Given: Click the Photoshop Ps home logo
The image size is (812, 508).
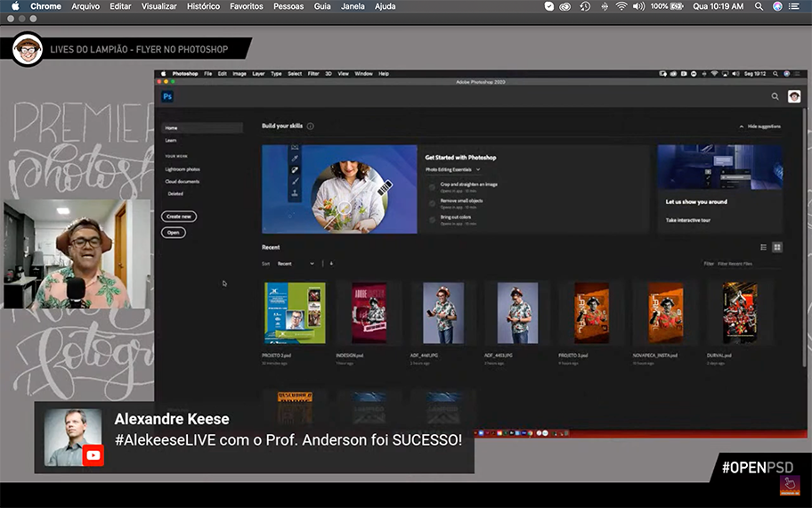Looking at the screenshot, I should 167,96.
